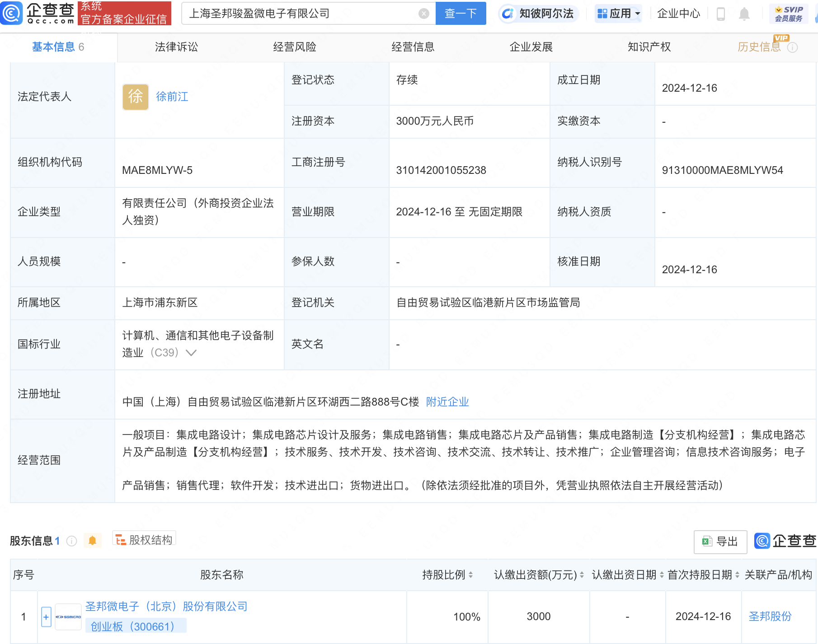
Task: Click 官方备案企业征信 red banner
Action: click(124, 13)
